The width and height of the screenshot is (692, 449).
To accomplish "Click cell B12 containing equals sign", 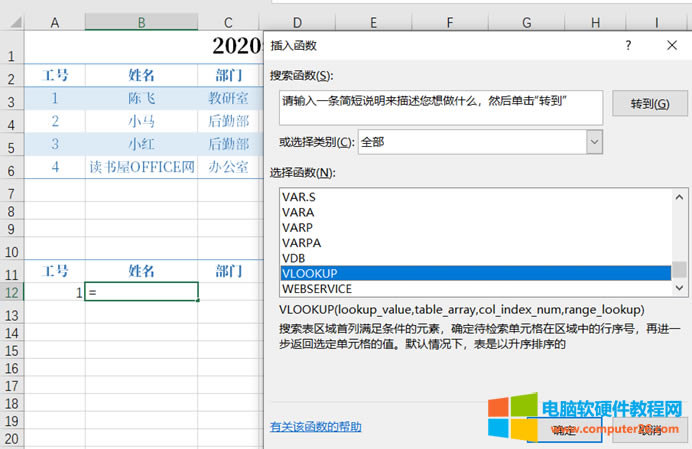I will point(141,292).
